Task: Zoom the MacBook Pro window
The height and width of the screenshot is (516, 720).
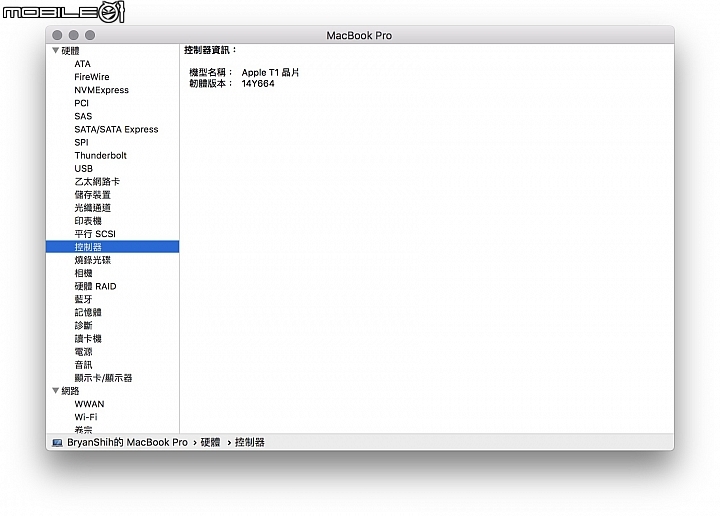Action: click(x=90, y=35)
